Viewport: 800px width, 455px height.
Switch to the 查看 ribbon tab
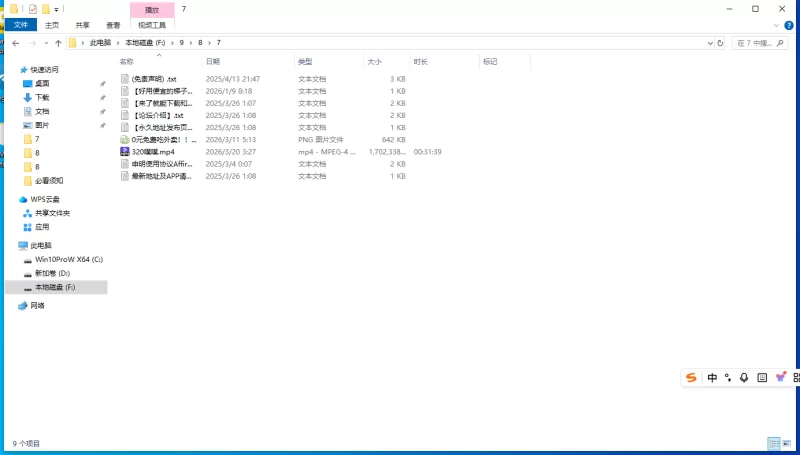pos(114,25)
